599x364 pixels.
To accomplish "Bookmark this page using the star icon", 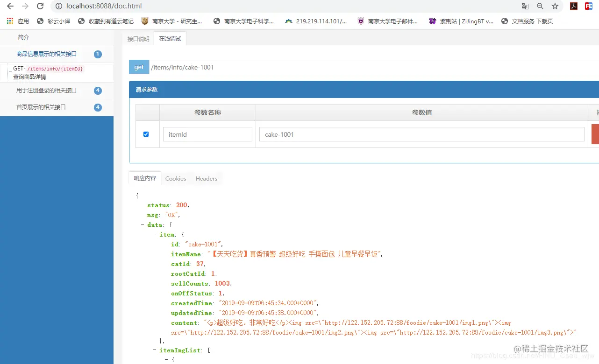I will click(554, 6).
